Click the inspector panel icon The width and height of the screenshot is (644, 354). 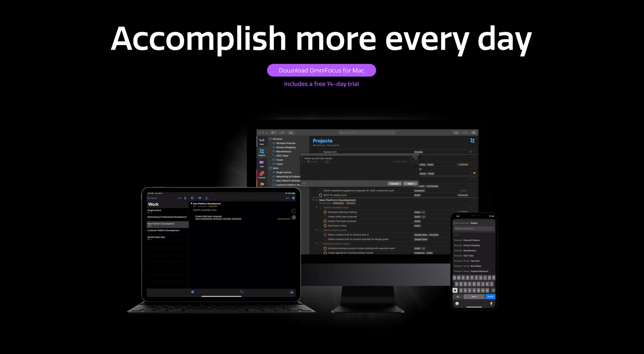point(473,133)
